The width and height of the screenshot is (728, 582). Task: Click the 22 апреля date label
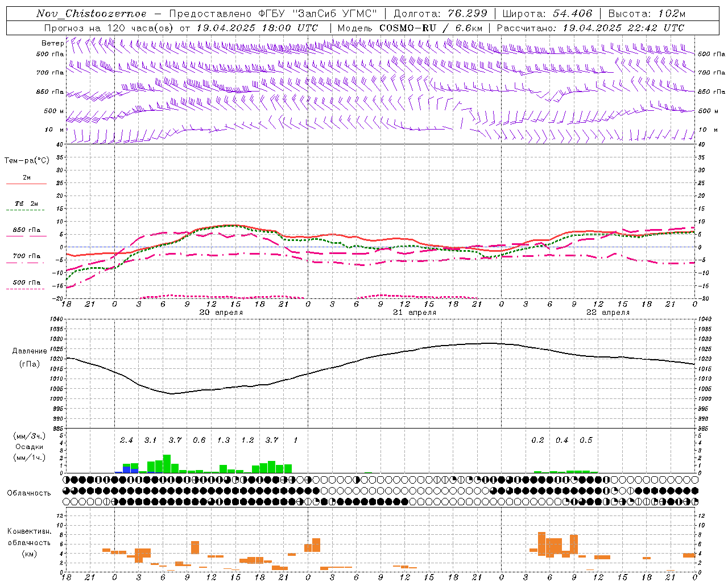click(608, 313)
